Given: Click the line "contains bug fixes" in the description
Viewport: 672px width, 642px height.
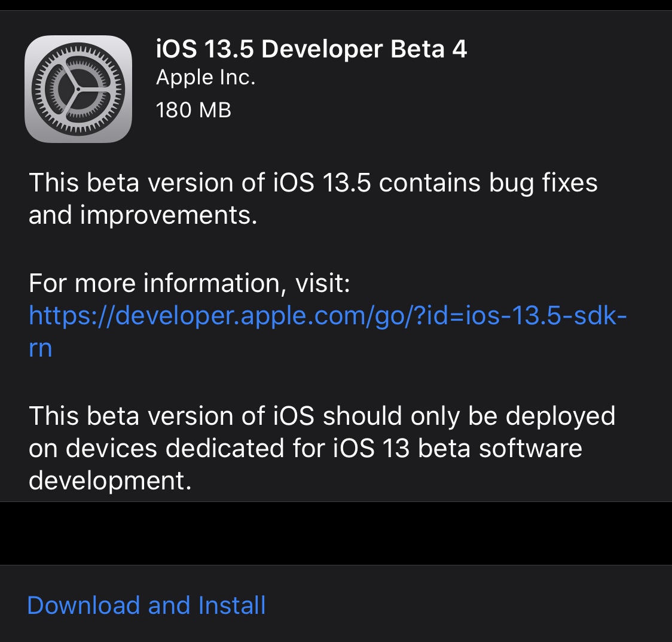Looking at the screenshot, I should tap(488, 182).
